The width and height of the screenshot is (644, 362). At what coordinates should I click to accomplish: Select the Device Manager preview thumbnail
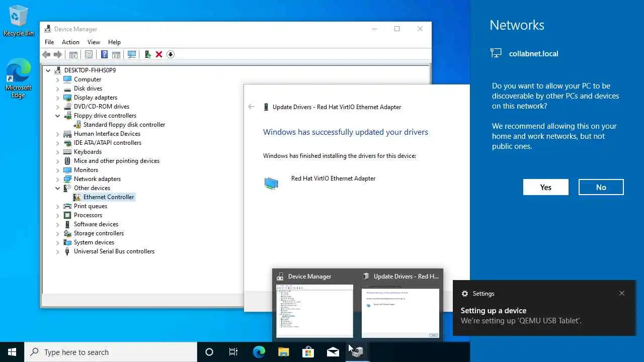(315, 305)
